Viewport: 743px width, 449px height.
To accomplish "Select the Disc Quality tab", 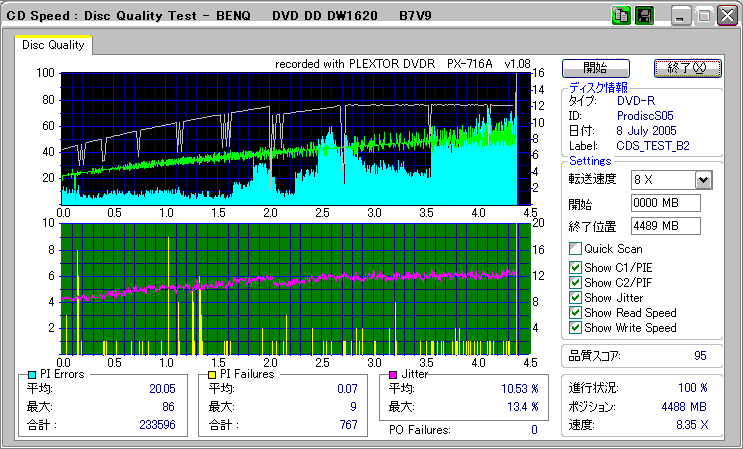I will point(54,45).
